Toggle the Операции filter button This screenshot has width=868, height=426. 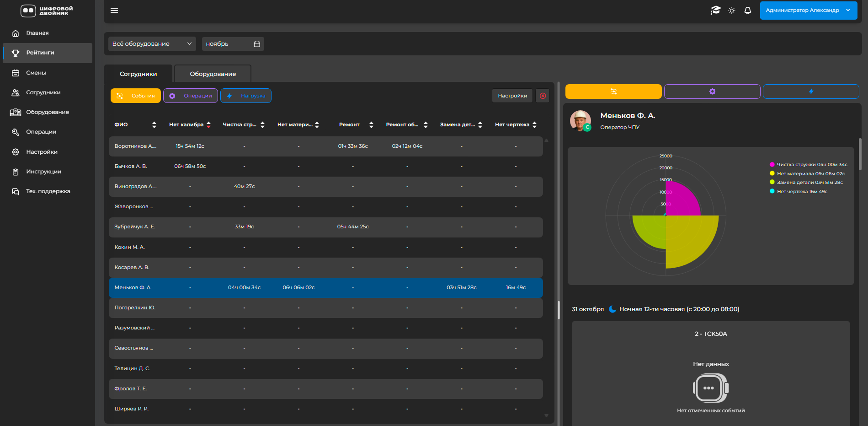click(191, 96)
